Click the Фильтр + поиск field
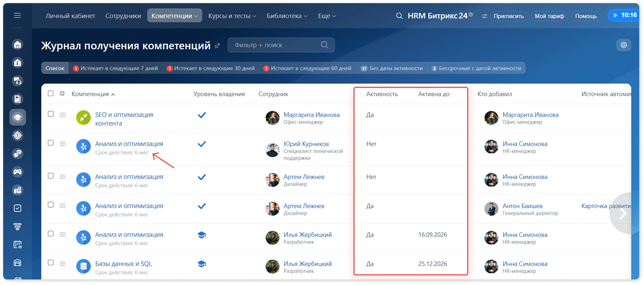Image resolution: width=644 pixels, height=285 pixels. point(281,45)
